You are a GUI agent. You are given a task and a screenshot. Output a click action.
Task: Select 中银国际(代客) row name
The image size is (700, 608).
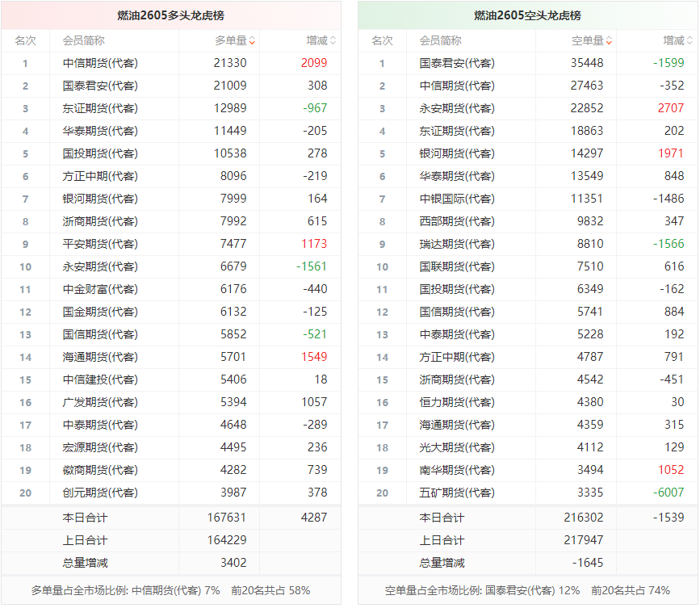point(457,199)
